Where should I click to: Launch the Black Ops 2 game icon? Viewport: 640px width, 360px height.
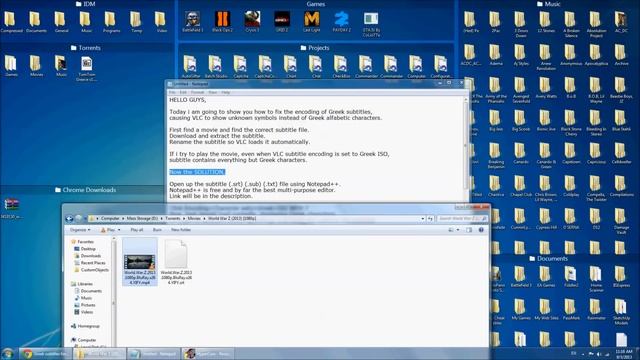point(222,22)
